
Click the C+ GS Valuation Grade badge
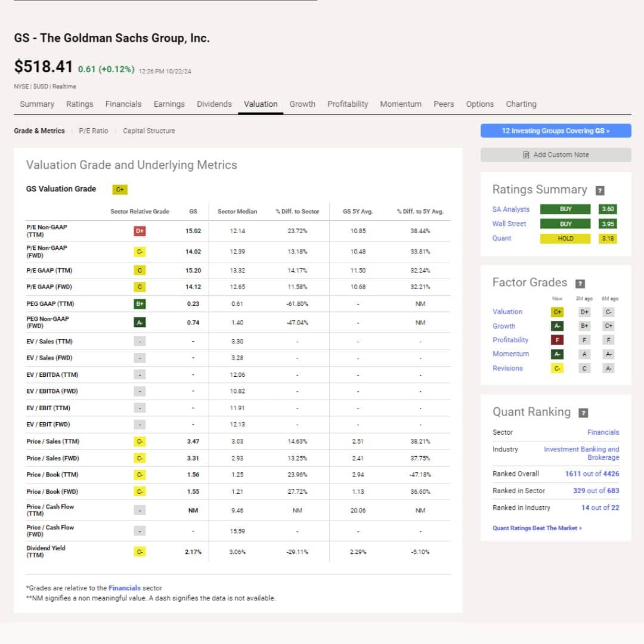click(120, 190)
